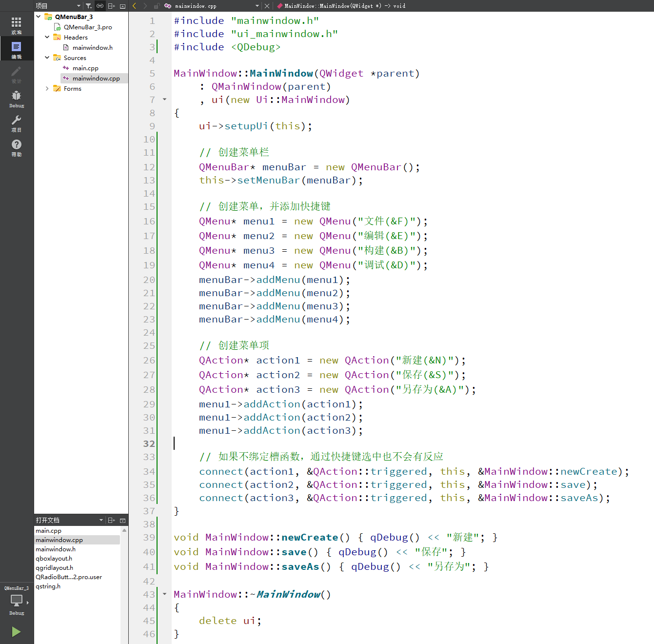The height and width of the screenshot is (644, 654).
Task: Open the mainwindow.cpp open-files dropdown
Action: click(x=212, y=6)
